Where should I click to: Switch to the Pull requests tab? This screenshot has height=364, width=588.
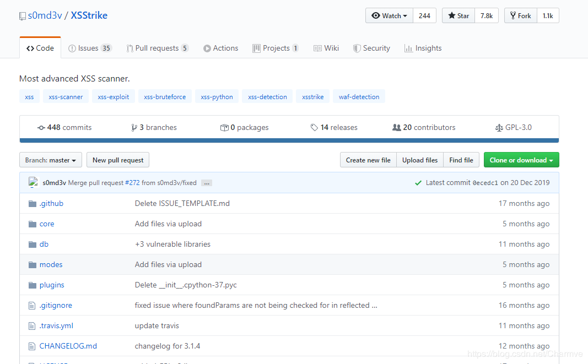tap(157, 48)
